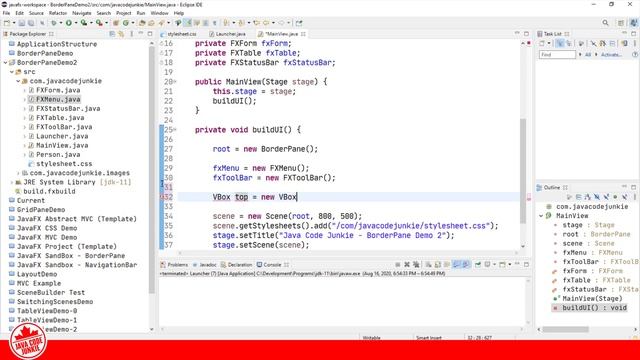Collapse the src folder
The height and width of the screenshot is (360, 640).
tap(12, 72)
